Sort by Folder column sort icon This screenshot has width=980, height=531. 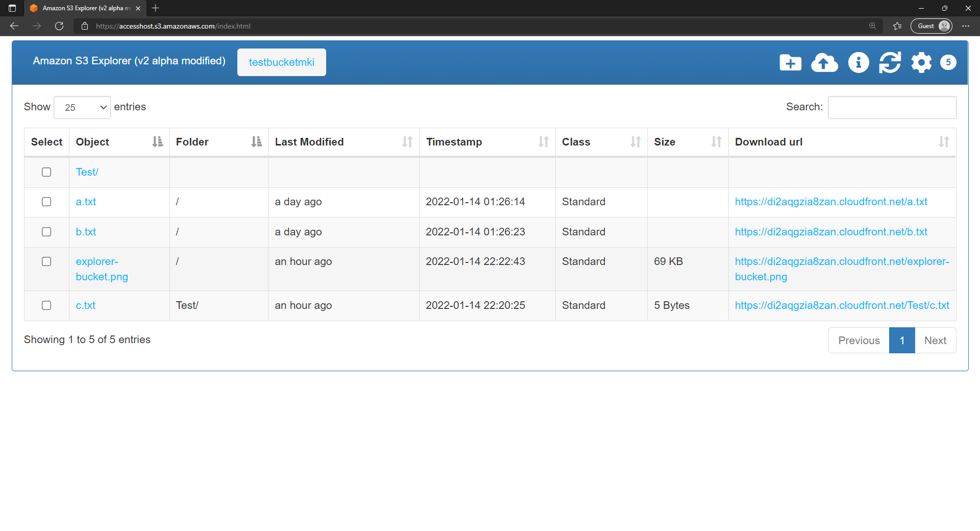tap(257, 142)
